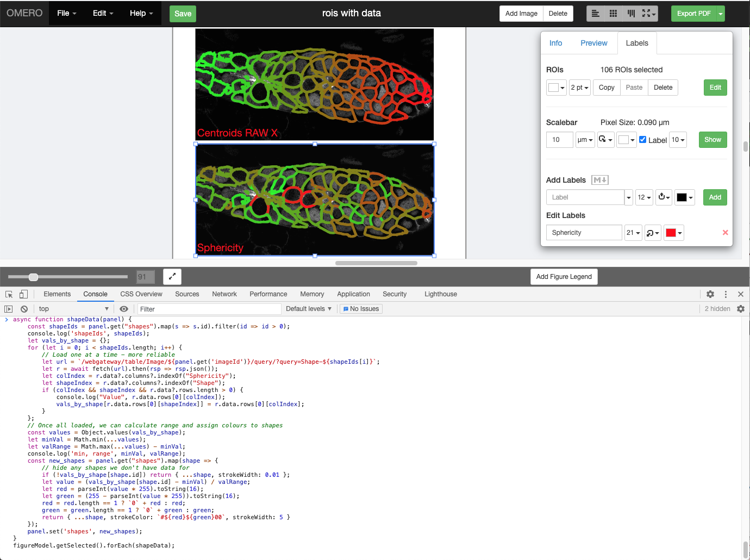The image size is (750, 560).
Task: Toggle the console live expression eye icon
Action: 124,309
